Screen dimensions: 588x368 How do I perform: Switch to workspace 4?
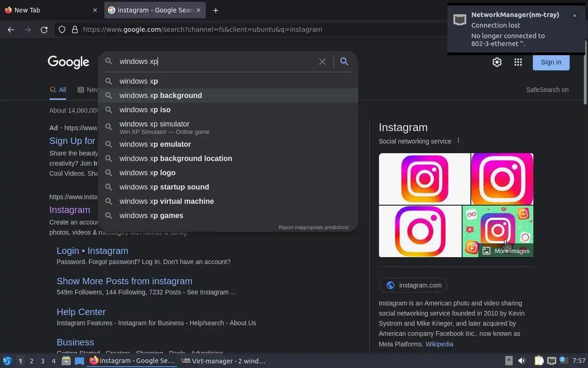pos(53,361)
